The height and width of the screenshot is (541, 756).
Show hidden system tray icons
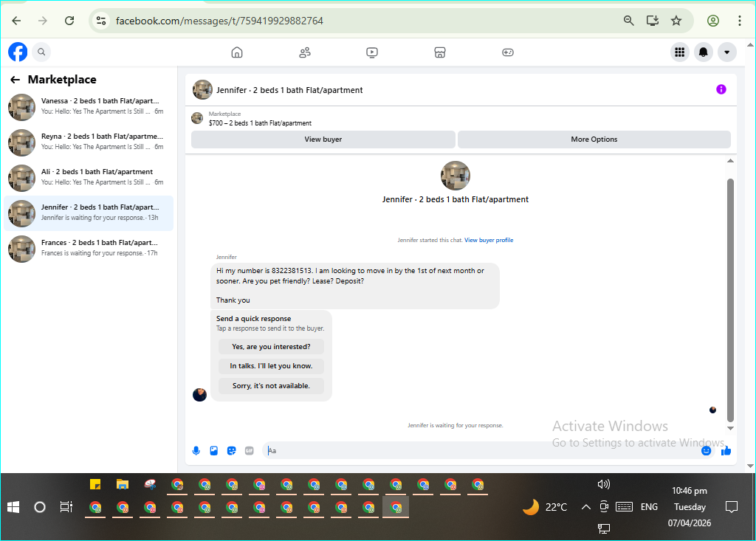[x=585, y=507]
